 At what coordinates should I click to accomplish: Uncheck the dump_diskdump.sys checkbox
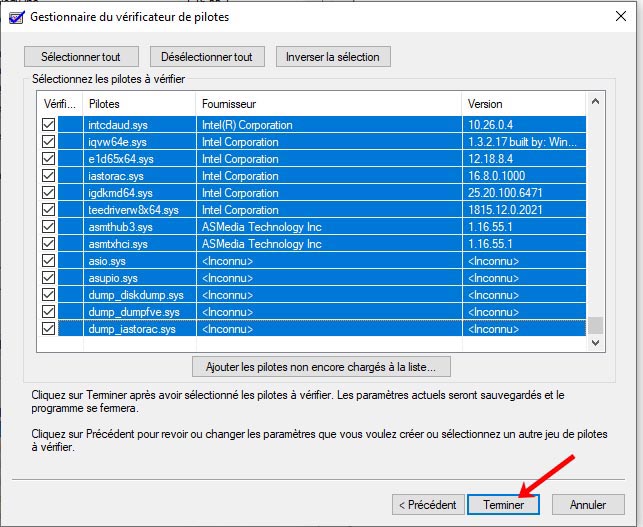tap(48, 295)
